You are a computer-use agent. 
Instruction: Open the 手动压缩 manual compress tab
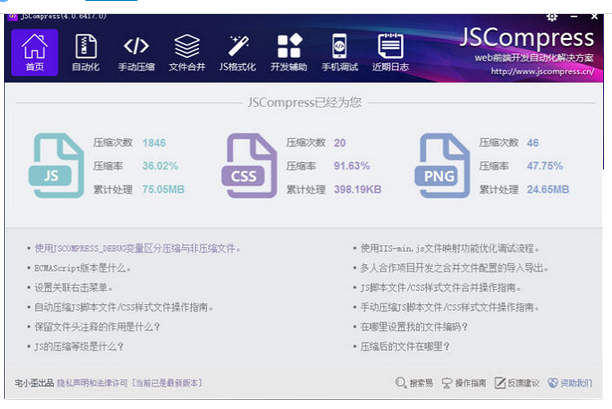[x=136, y=52]
